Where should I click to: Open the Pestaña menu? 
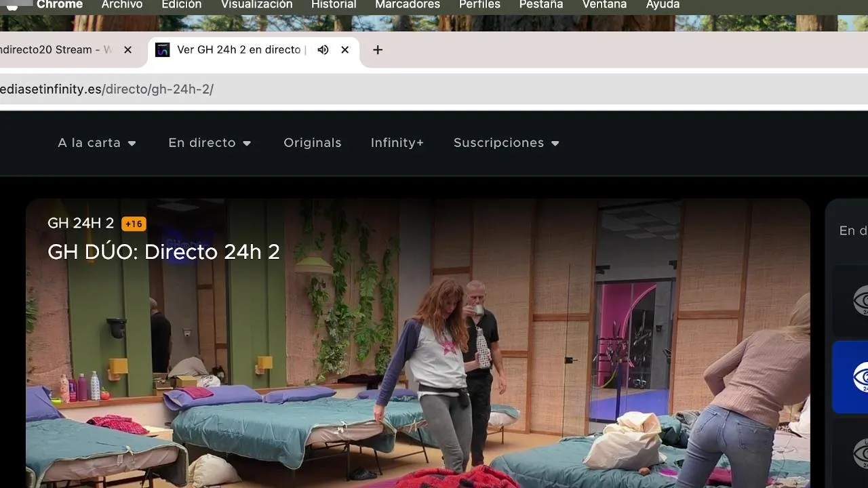coord(541,5)
